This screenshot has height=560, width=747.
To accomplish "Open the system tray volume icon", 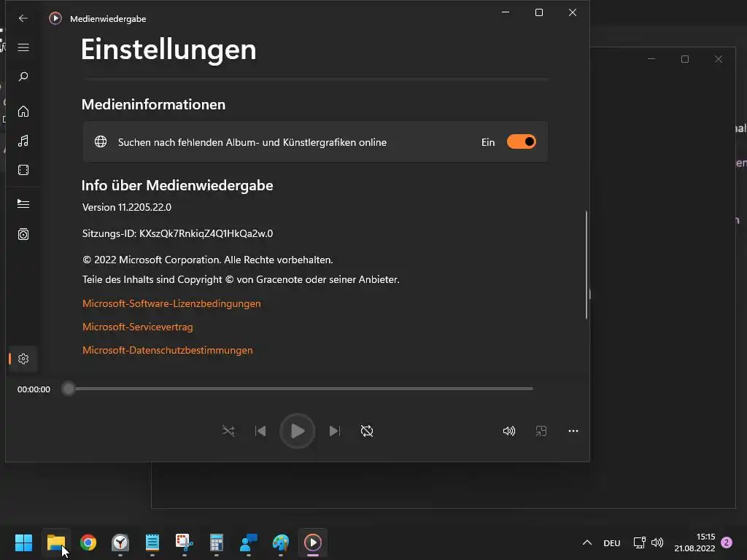I will [657, 542].
